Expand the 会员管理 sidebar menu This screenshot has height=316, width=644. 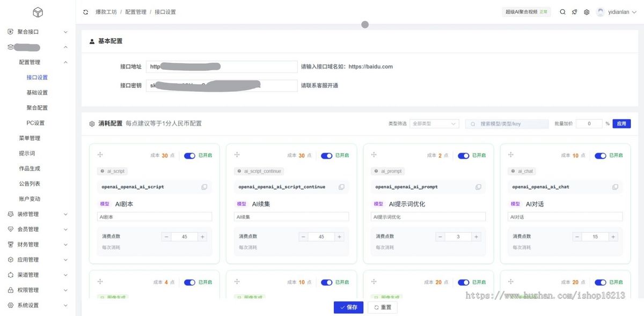(65, 229)
